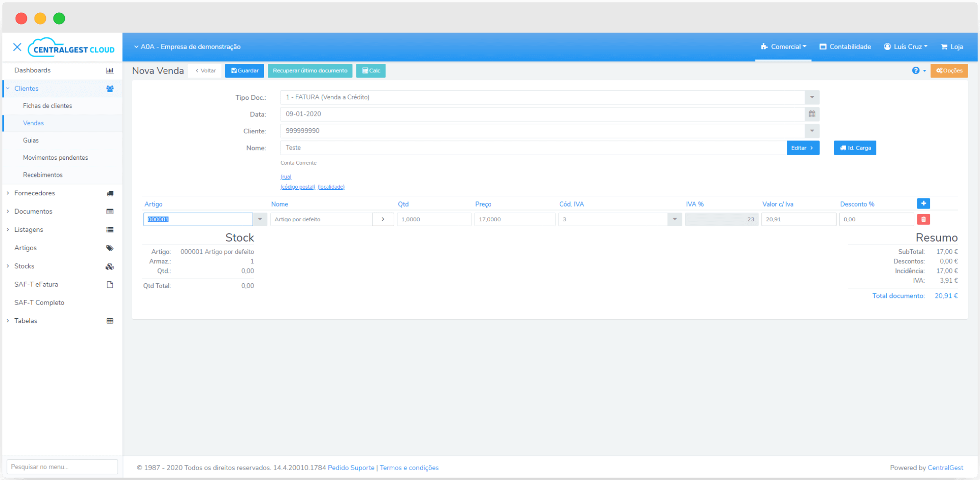980x480 pixels.
Task: Delete the invoice line with the red trash icon
Action: click(923, 219)
